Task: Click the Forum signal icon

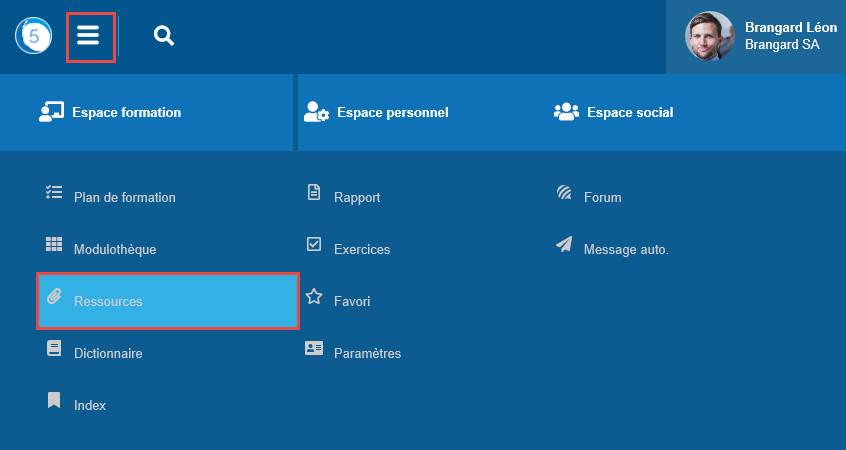Action: 564,193
